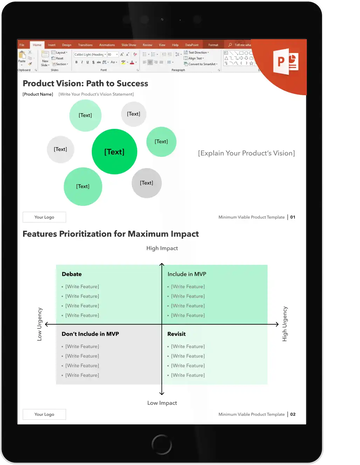The width and height of the screenshot is (360, 465).
Task: Switch to the Transitions tab
Action: pos(85,45)
